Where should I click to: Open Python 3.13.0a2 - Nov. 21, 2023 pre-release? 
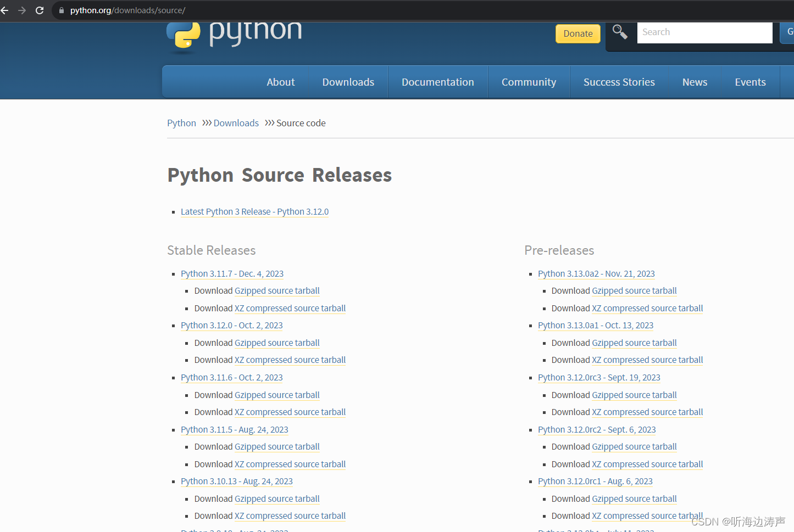coord(596,273)
